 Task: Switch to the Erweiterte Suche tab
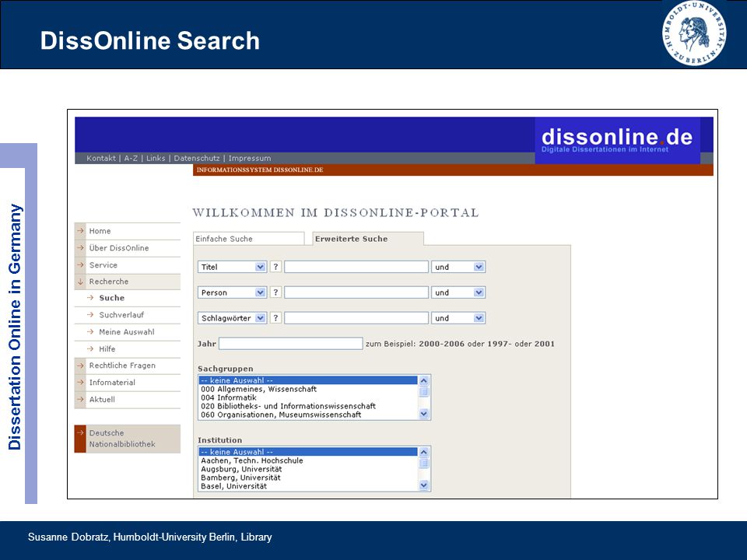(x=368, y=239)
